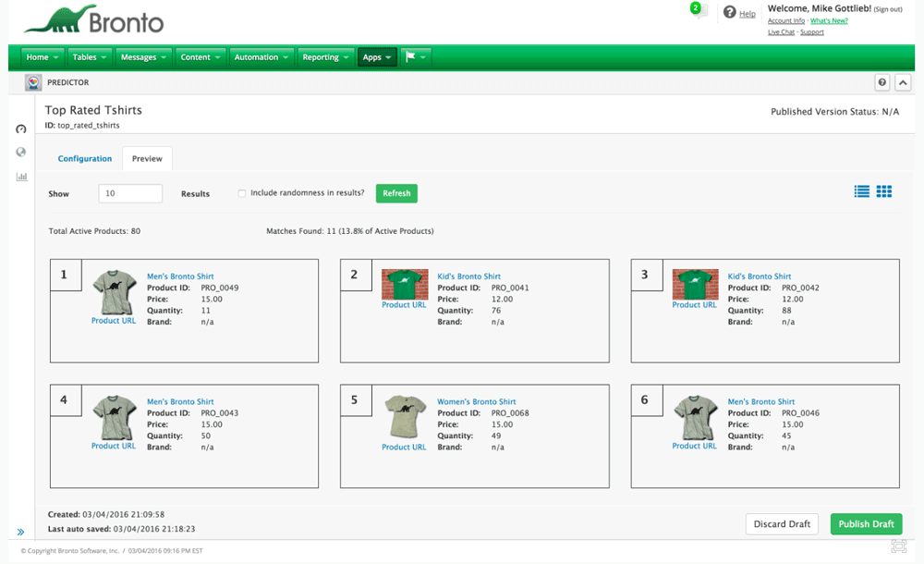Switch results to list view
The height and width of the screenshot is (564, 924).
point(861,191)
